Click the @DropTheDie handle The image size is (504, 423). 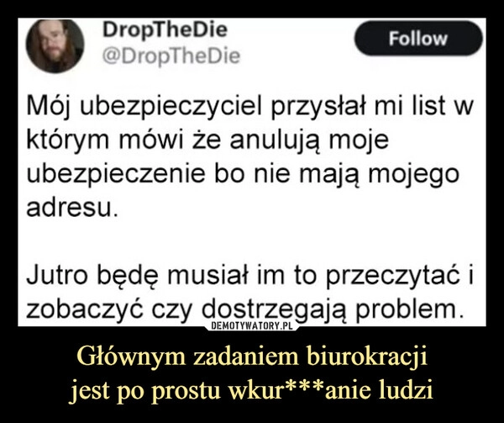(171, 56)
